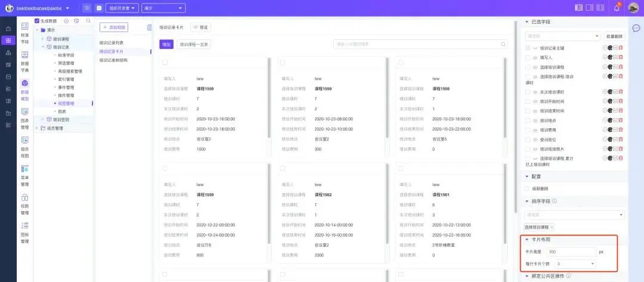The height and width of the screenshot is (282, 644).
Task: Open 组合视图 in the secondary sidebar
Action: [24, 147]
